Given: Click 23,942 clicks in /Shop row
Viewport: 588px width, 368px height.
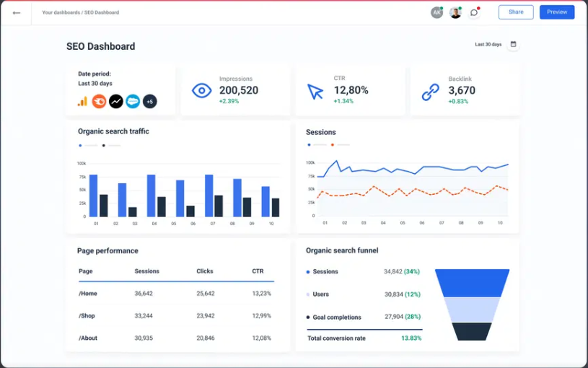Looking at the screenshot, I should [x=206, y=316].
